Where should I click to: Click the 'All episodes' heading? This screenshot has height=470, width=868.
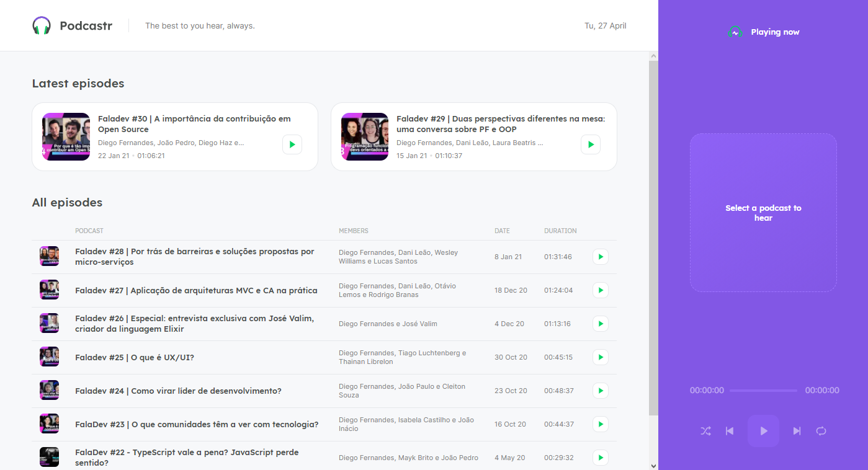click(x=67, y=203)
